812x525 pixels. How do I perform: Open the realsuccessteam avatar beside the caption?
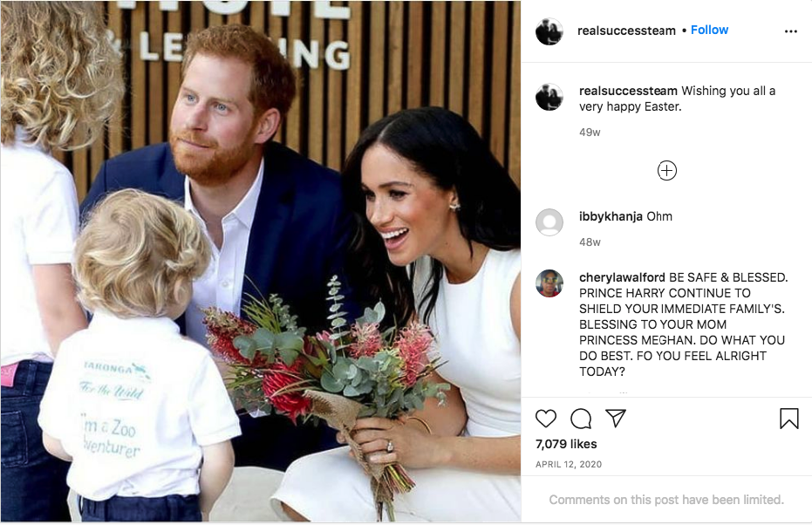549,97
